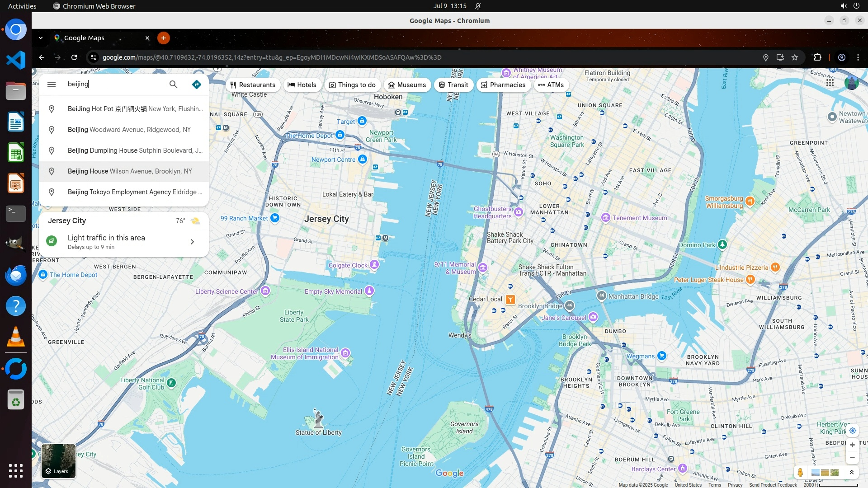Select the Museums category chip

[x=407, y=85]
